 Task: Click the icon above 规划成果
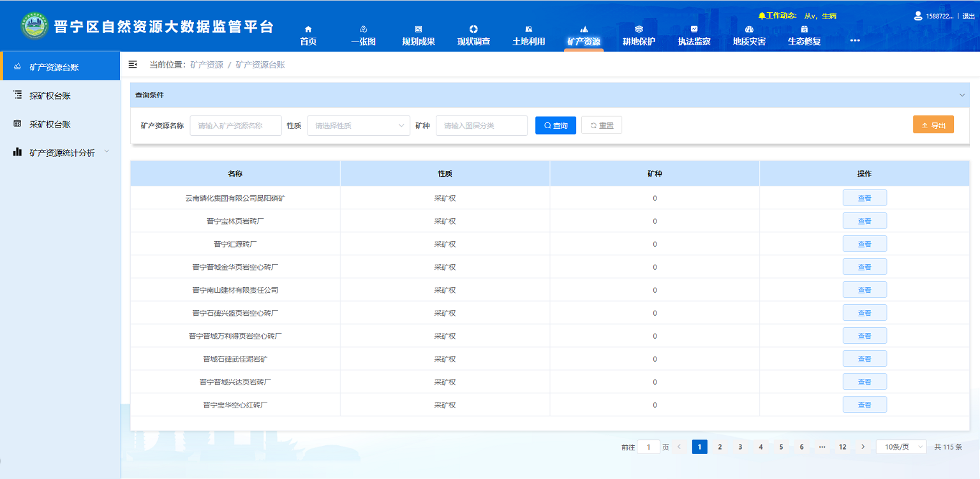(x=419, y=29)
